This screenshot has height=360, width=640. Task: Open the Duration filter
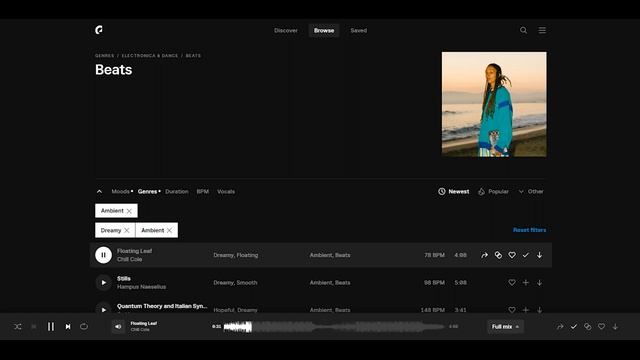tap(177, 191)
